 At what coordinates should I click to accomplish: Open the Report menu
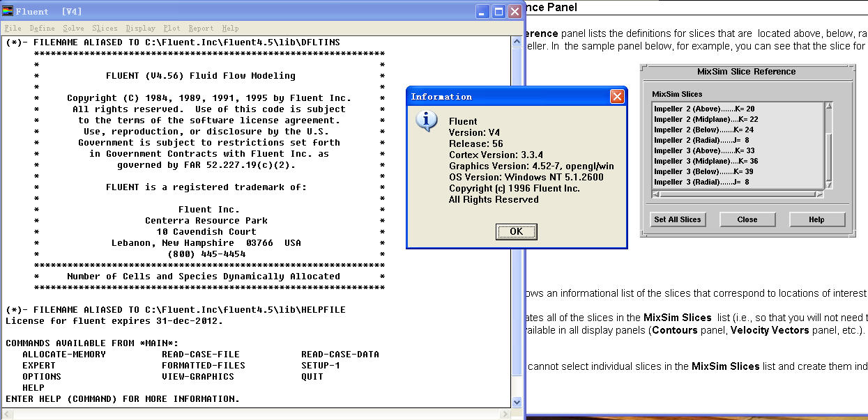coord(201,29)
